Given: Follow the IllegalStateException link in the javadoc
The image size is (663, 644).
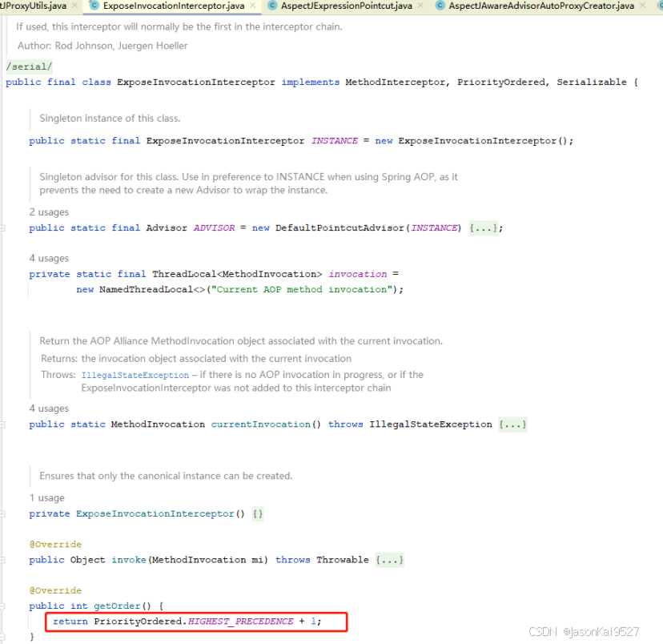Looking at the screenshot, I should tap(135, 374).
